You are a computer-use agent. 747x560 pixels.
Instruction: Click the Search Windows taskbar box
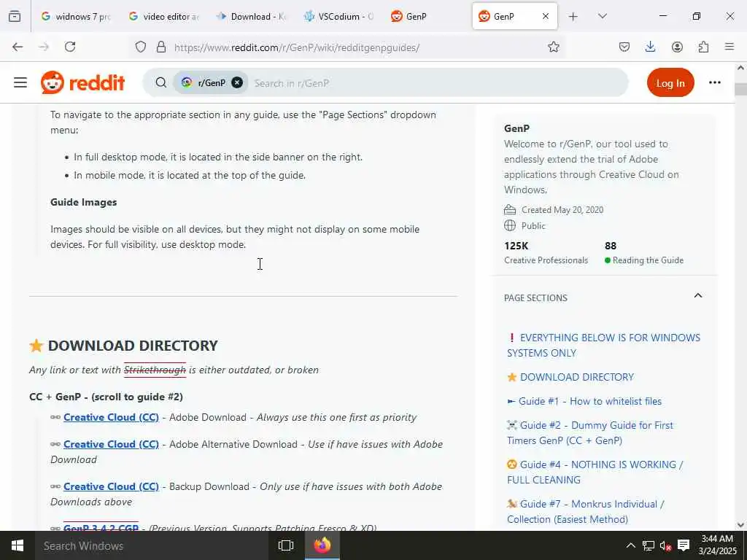(x=153, y=545)
